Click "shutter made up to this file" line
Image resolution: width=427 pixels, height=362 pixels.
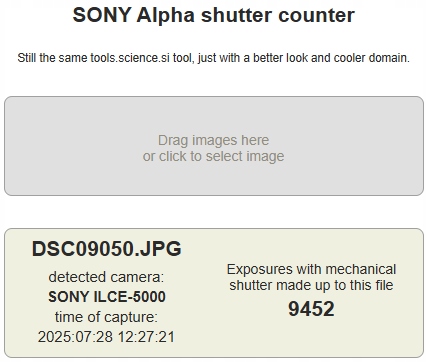coord(311,285)
